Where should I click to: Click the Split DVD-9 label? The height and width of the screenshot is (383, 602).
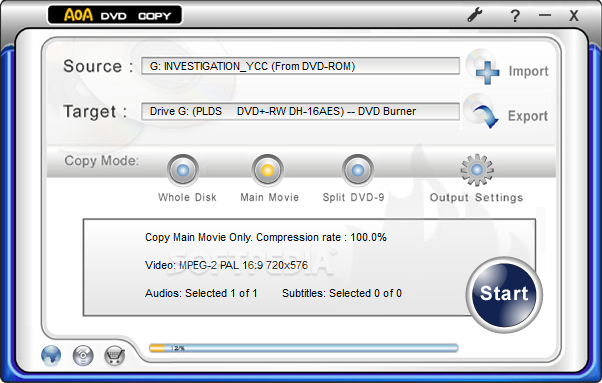(x=353, y=197)
